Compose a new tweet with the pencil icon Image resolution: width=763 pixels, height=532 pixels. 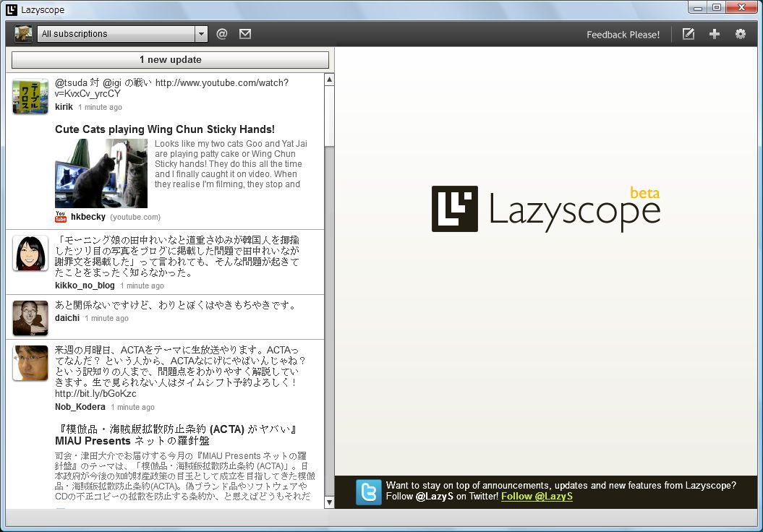tap(688, 34)
